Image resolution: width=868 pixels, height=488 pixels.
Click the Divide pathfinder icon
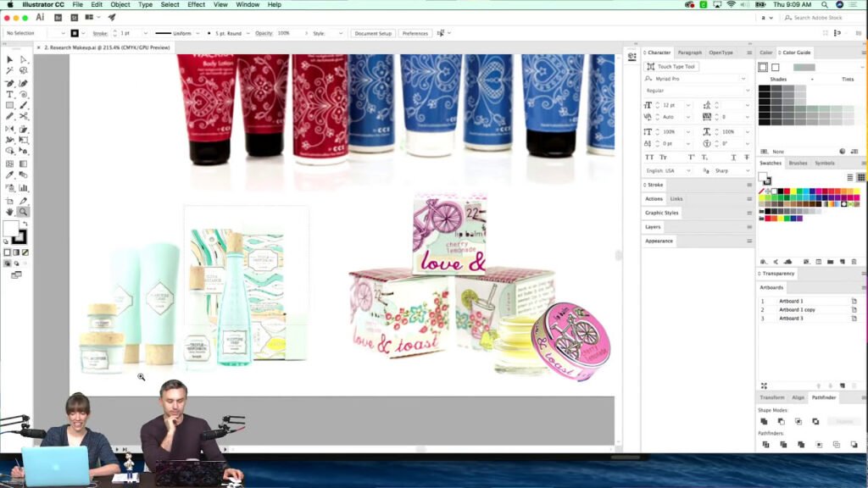(765, 444)
